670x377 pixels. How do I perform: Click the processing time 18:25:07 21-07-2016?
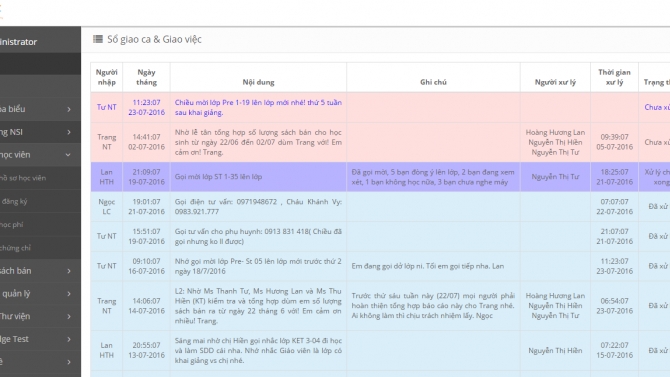614,177
